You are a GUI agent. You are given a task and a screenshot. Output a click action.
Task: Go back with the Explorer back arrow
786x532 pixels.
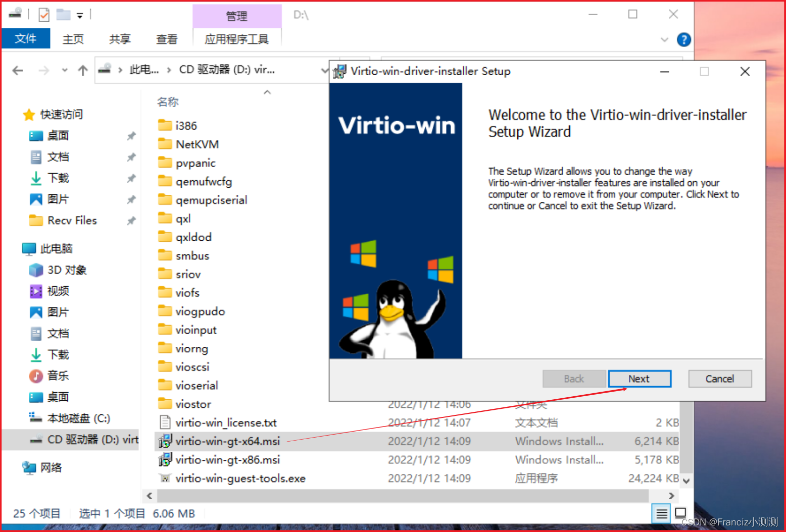pos(18,70)
